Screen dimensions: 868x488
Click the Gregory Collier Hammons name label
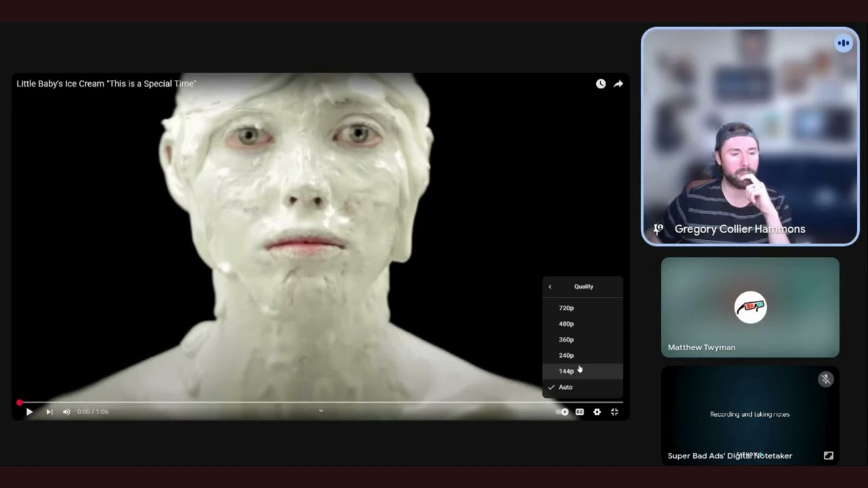(740, 229)
